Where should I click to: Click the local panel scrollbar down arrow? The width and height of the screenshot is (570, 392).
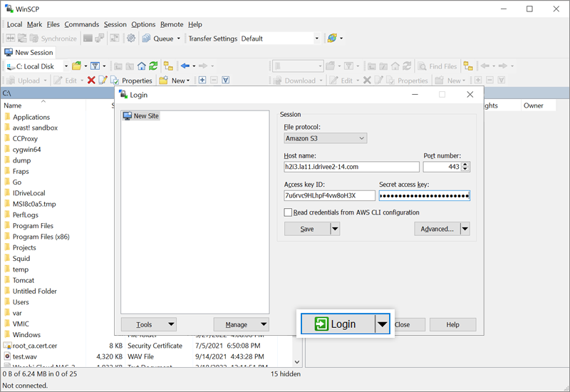coord(297,362)
